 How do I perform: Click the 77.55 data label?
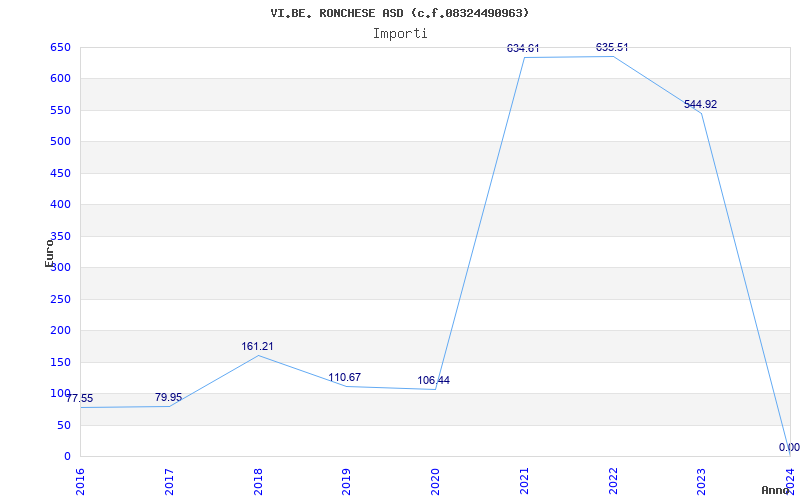[80, 398]
